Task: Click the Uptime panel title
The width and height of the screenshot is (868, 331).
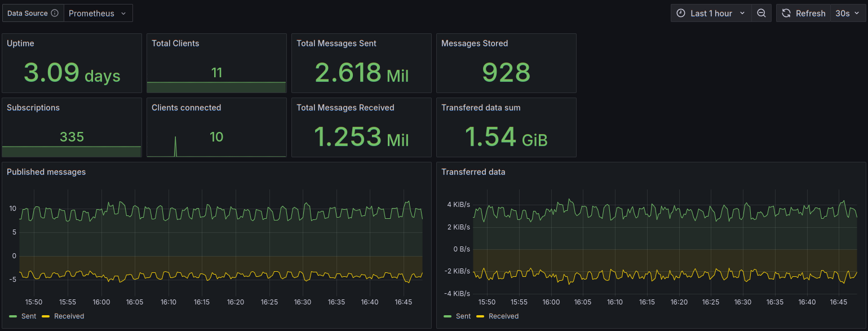Action: coord(20,43)
